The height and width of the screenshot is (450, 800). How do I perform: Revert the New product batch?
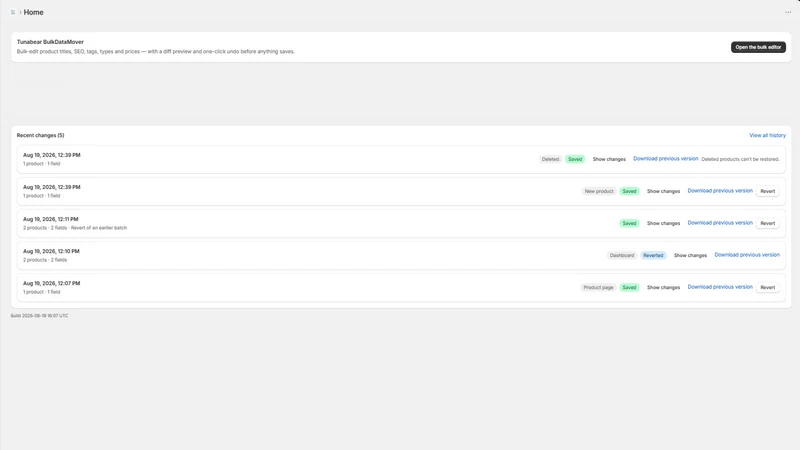tap(767, 191)
